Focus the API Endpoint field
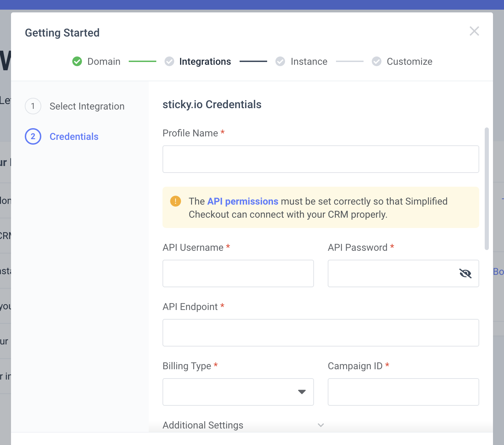This screenshot has width=504, height=445. pos(321,333)
